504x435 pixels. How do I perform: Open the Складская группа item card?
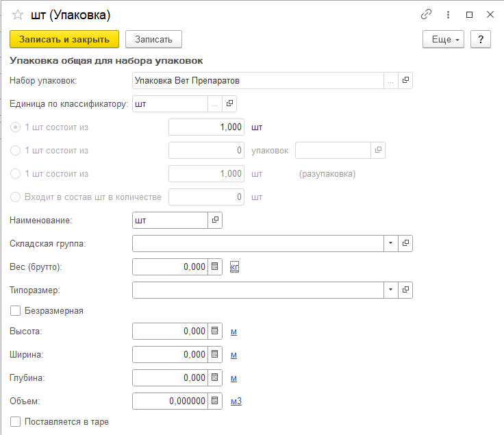[405, 244]
